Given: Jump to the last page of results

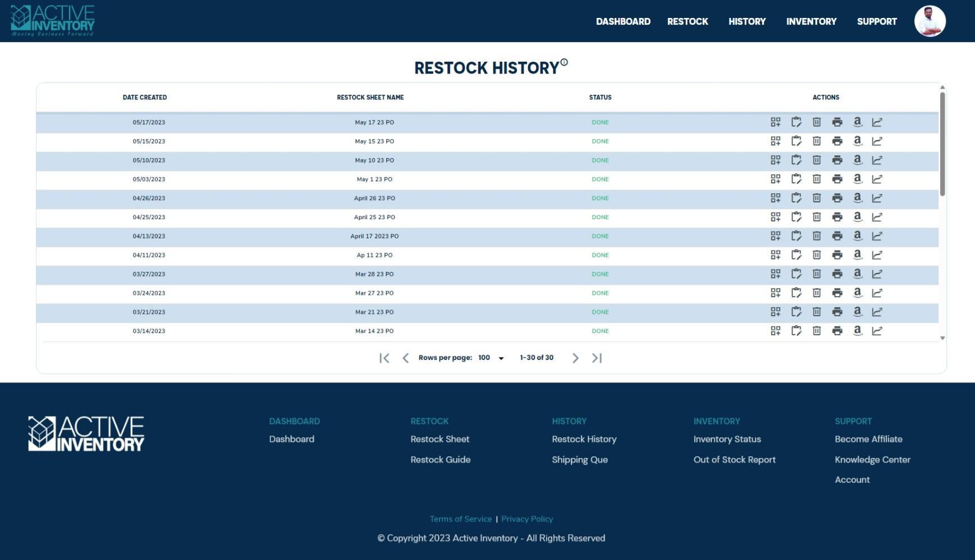Looking at the screenshot, I should tap(597, 358).
